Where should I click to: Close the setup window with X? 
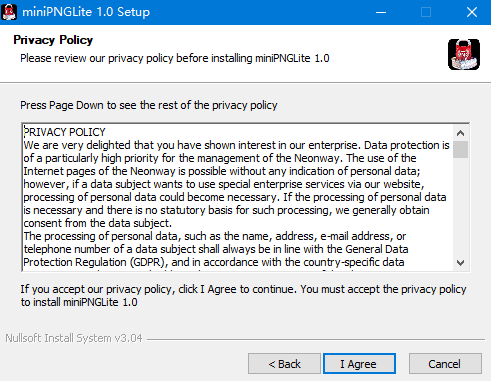(x=471, y=12)
